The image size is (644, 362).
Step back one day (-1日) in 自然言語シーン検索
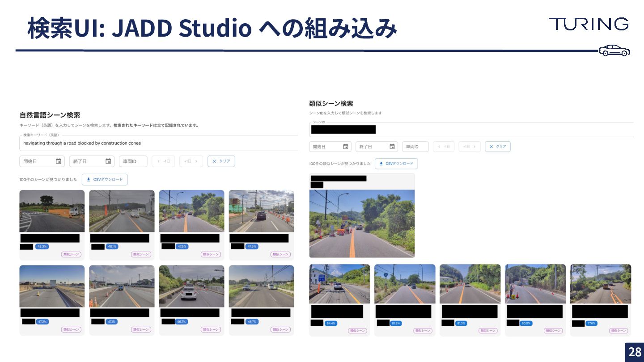click(164, 161)
